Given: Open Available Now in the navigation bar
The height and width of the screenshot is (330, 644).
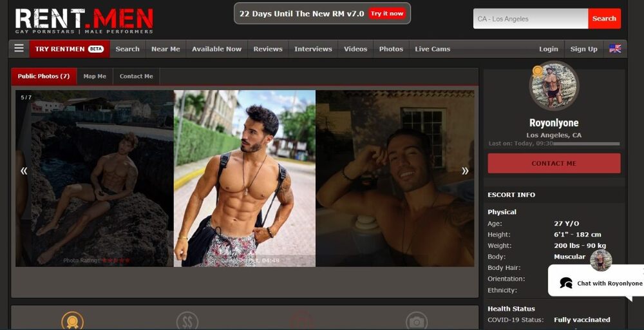Looking at the screenshot, I should click(216, 49).
